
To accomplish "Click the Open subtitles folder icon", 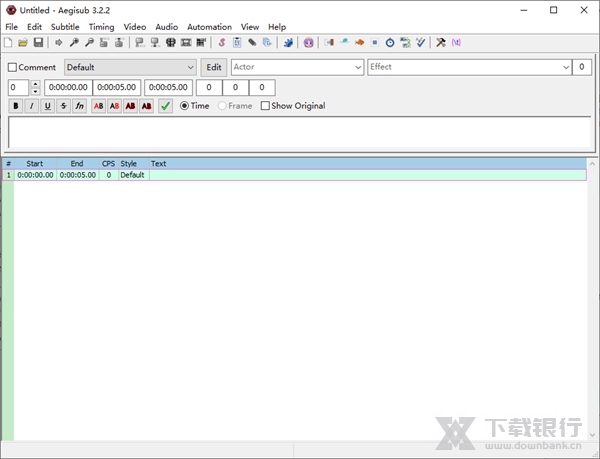I will 23,43.
